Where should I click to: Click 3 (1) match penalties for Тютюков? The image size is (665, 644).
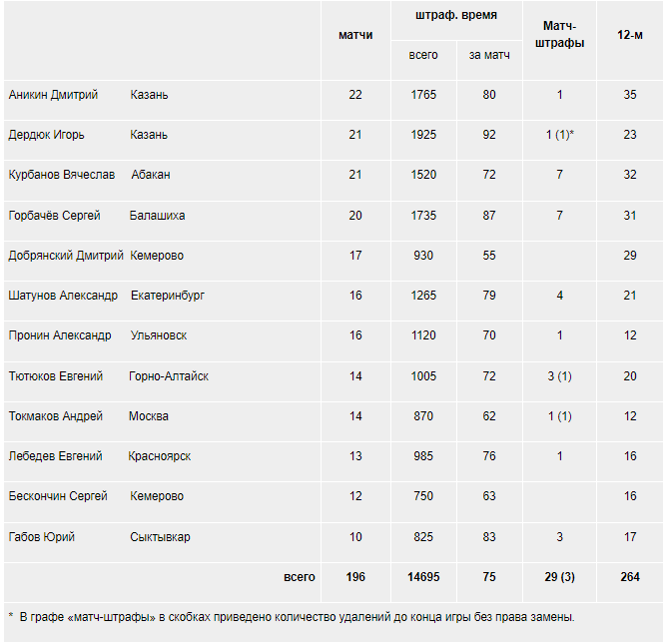click(x=559, y=376)
